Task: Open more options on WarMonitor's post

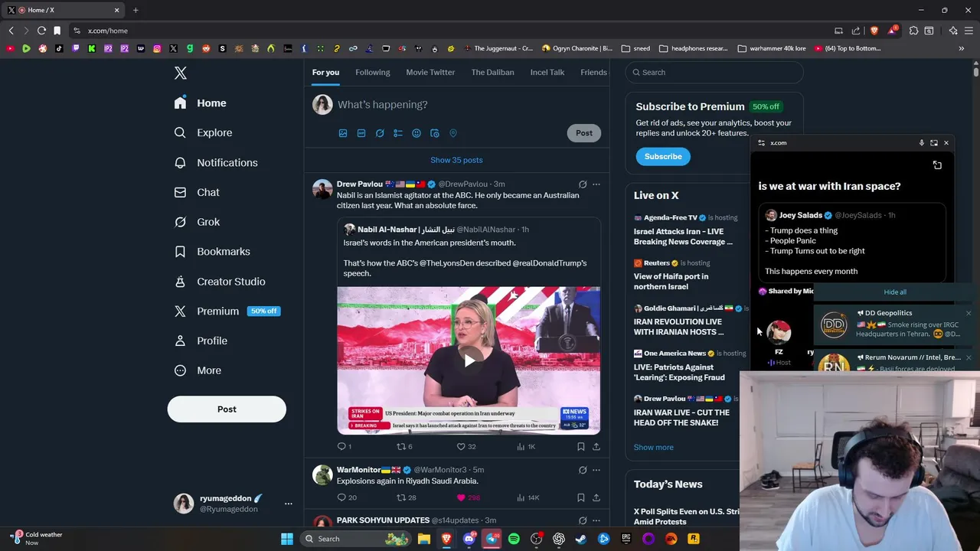Action: [x=596, y=470]
